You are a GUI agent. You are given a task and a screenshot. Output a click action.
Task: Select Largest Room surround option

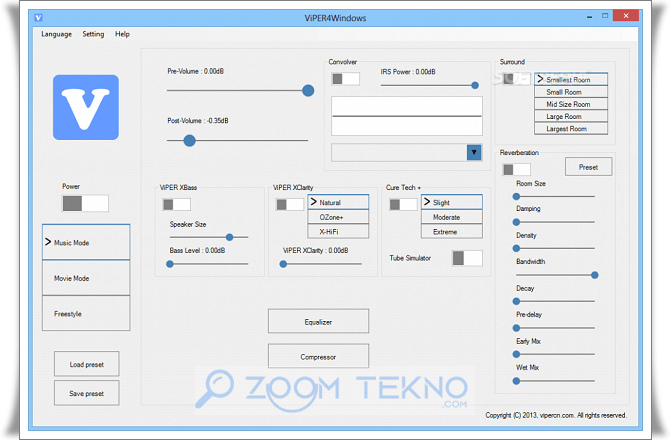point(571,128)
